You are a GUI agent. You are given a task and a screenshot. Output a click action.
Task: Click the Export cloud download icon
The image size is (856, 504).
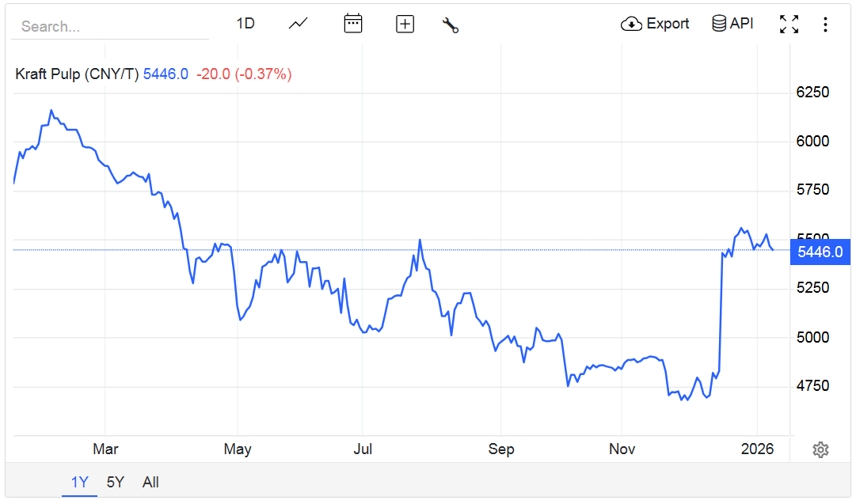(x=631, y=24)
